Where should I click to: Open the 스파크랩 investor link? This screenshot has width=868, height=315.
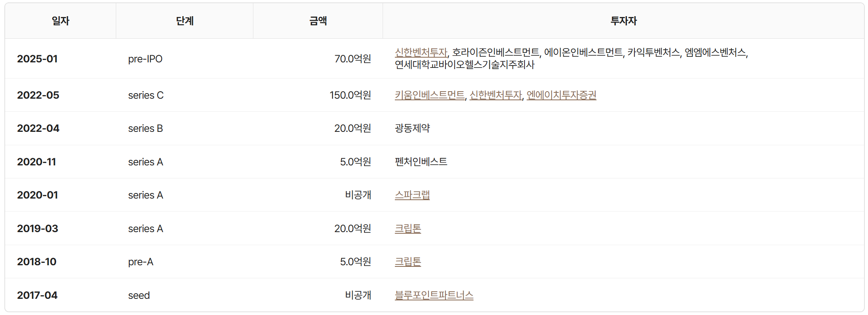[412, 195]
